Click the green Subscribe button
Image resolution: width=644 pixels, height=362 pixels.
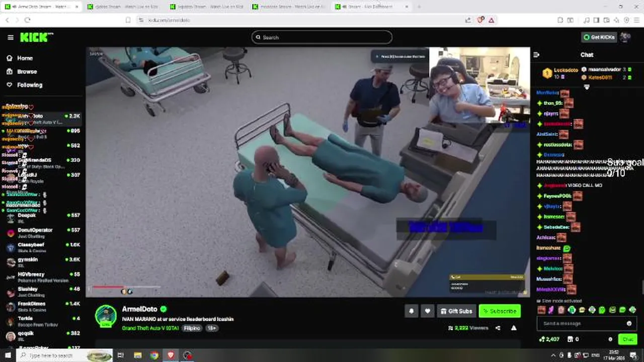[500, 311]
